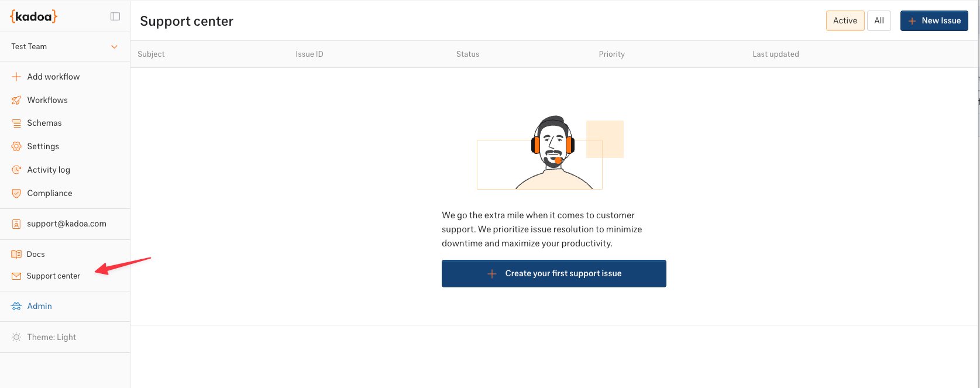Click the Compliance shield icon

pos(16,193)
